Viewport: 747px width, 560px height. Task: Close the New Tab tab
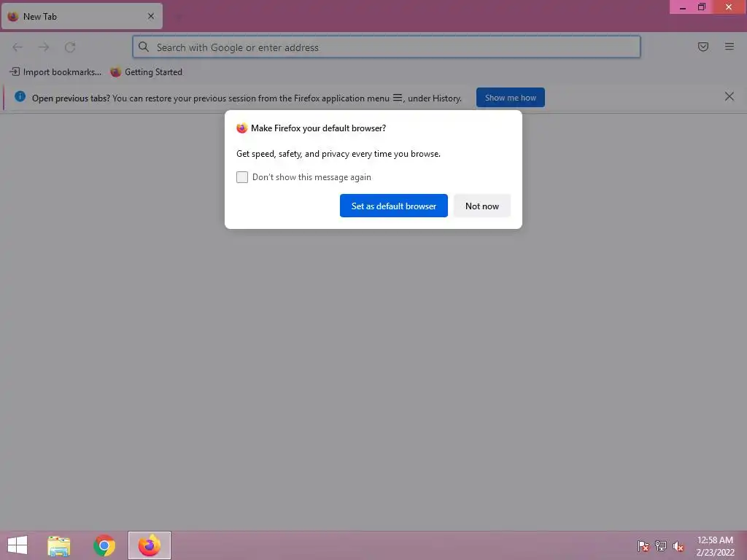(x=151, y=16)
